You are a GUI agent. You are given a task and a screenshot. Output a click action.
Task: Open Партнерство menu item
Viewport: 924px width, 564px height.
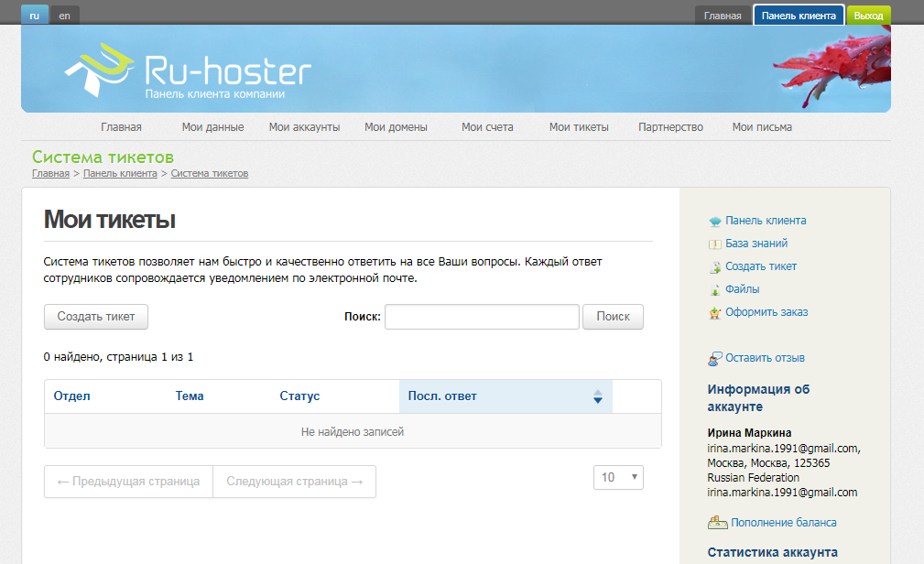coord(670,127)
